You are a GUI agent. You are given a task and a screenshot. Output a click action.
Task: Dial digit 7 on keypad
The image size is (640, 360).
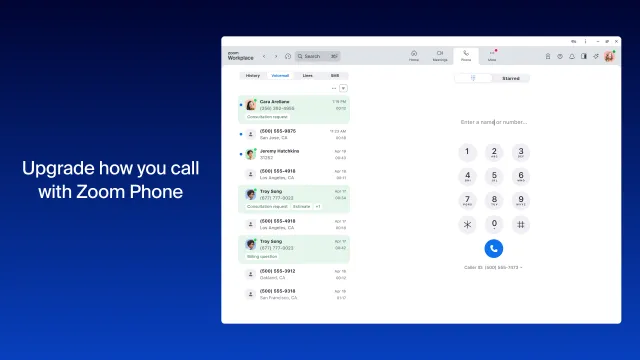coord(467,200)
